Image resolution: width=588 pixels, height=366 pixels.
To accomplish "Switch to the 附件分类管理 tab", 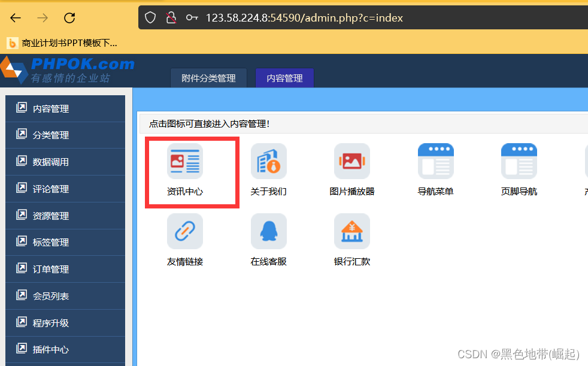I will tap(208, 77).
